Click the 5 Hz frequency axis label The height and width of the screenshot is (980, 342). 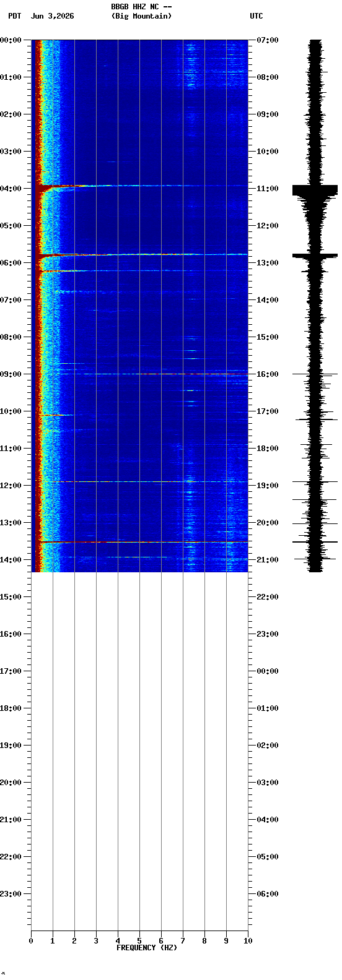pos(139,941)
